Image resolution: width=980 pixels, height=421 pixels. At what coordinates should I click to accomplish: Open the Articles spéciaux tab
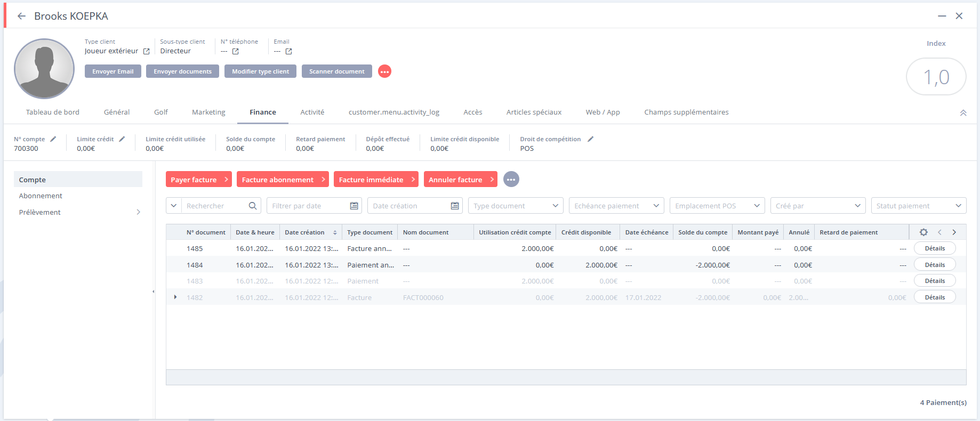pyautogui.click(x=534, y=112)
